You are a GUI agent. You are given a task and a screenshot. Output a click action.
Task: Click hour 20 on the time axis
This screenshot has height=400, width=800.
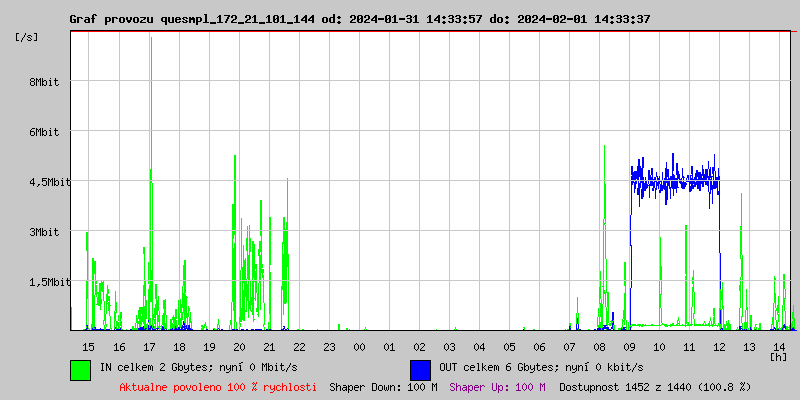coord(239,346)
